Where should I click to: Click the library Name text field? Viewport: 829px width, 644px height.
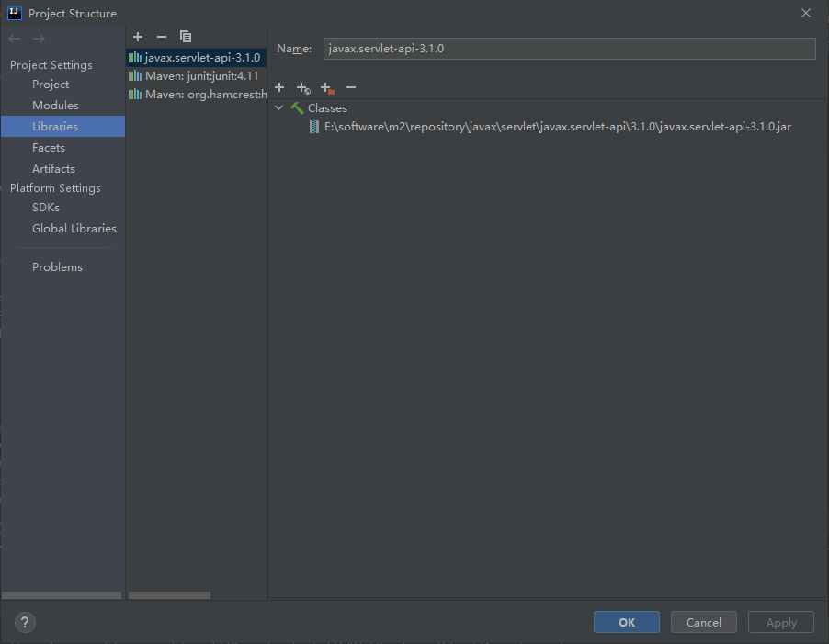[570, 49]
